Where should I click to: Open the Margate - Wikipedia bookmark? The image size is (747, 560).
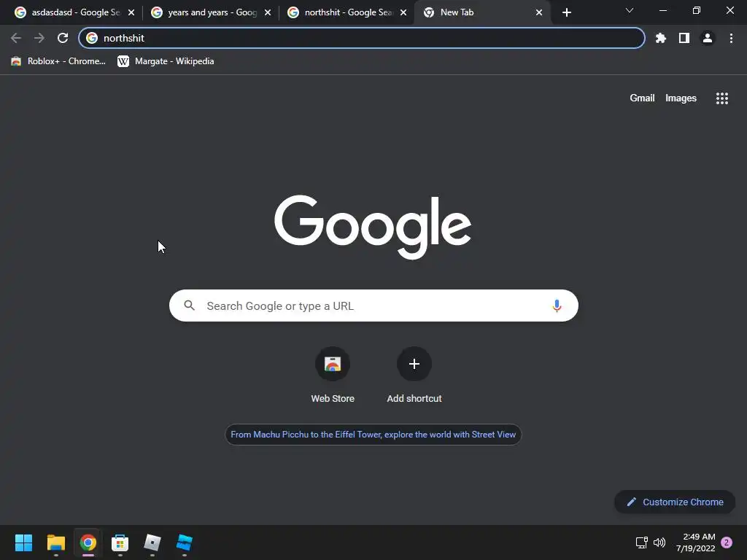click(166, 61)
